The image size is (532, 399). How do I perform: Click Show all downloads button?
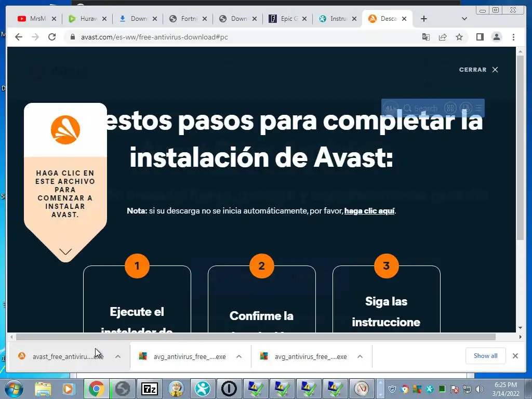click(x=486, y=356)
